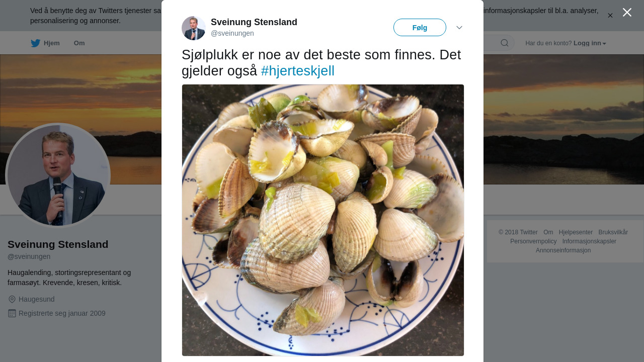The image size is (644, 362).
Task: Open the #hjerteskjell hashtag link
Action: (x=298, y=71)
